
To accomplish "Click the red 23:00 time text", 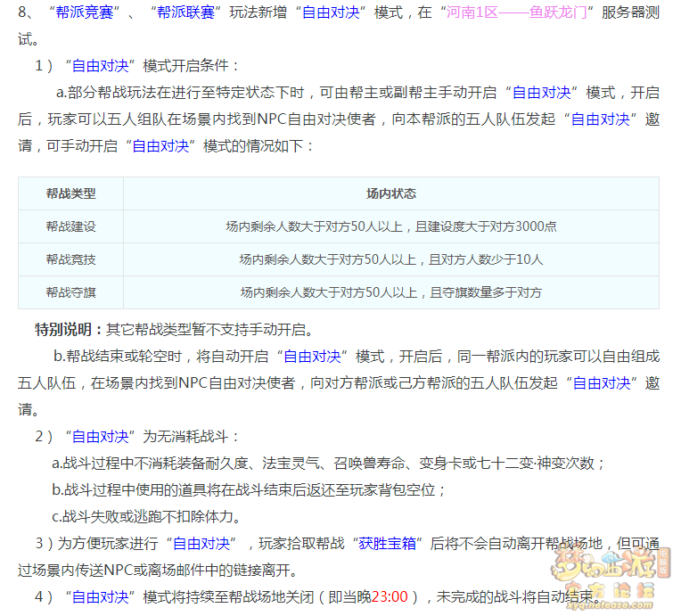I will 390,596.
